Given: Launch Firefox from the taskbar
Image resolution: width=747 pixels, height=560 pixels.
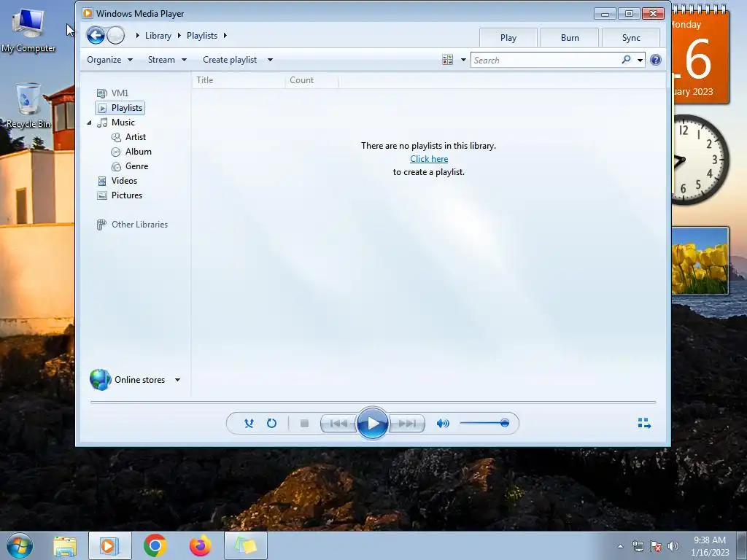Looking at the screenshot, I should [200, 545].
